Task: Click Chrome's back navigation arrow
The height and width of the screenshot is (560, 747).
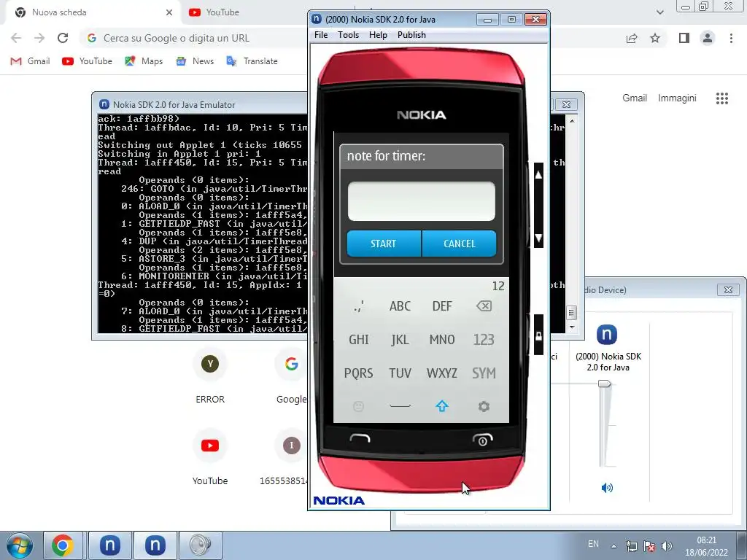Action: click(16, 38)
